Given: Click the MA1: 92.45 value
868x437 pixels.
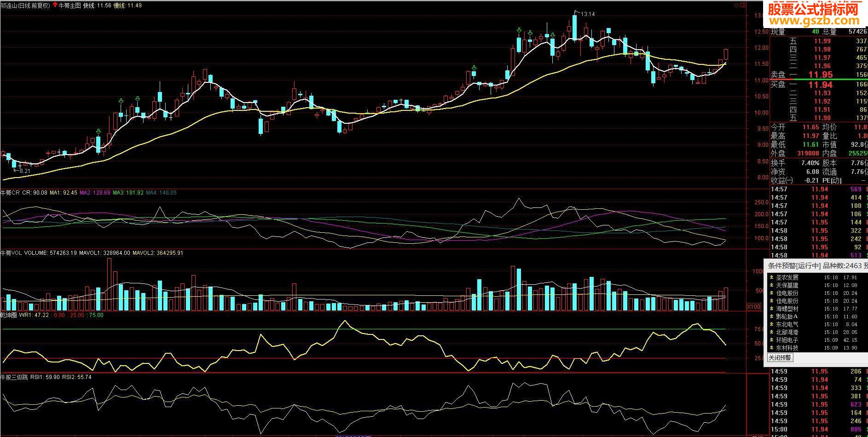Looking at the screenshot, I should tap(64, 193).
